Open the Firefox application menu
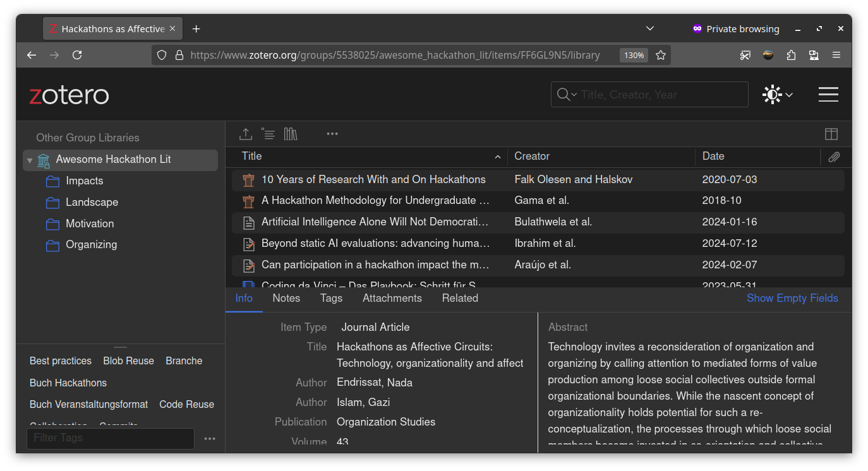This screenshot has width=868, height=471. [836, 55]
